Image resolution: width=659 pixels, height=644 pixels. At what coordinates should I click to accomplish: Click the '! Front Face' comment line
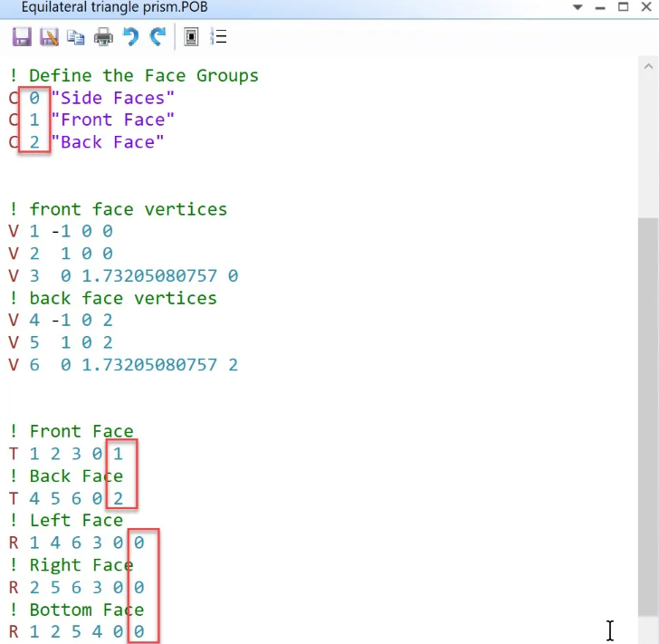click(72, 431)
